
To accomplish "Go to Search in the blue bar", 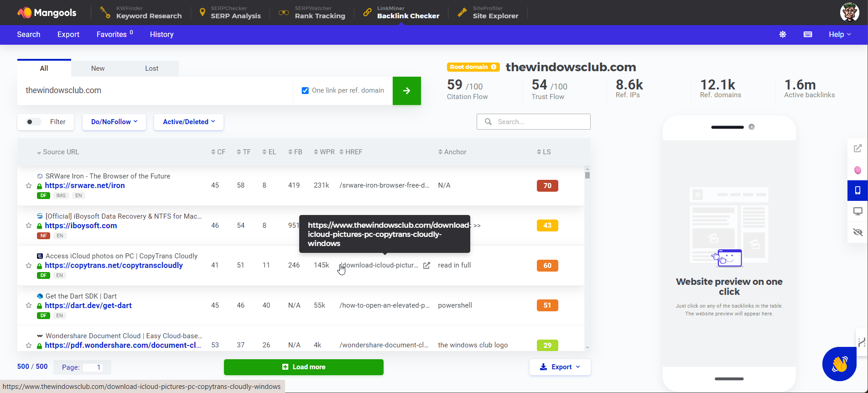I will coord(29,35).
